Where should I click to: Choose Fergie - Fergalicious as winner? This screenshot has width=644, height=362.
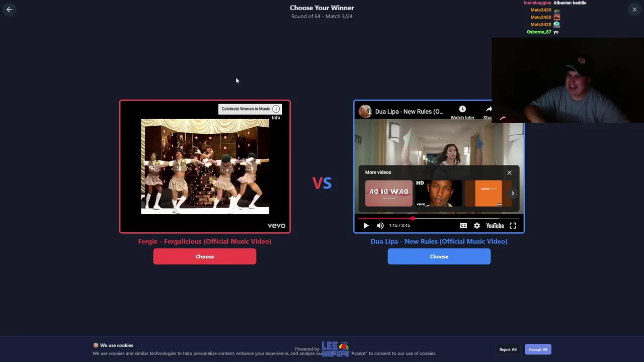(205, 256)
